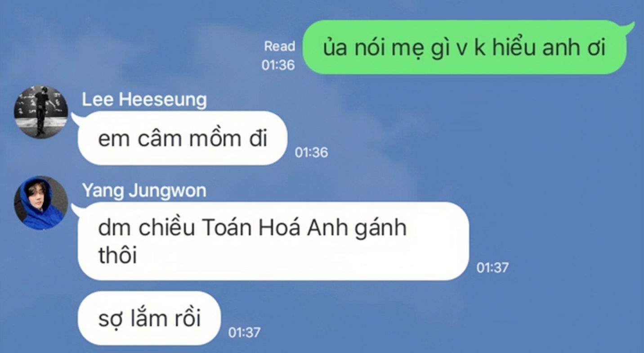Click the 01:37 time beside the Toán Hoá message
This screenshot has width=644, height=353.
(492, 268)
